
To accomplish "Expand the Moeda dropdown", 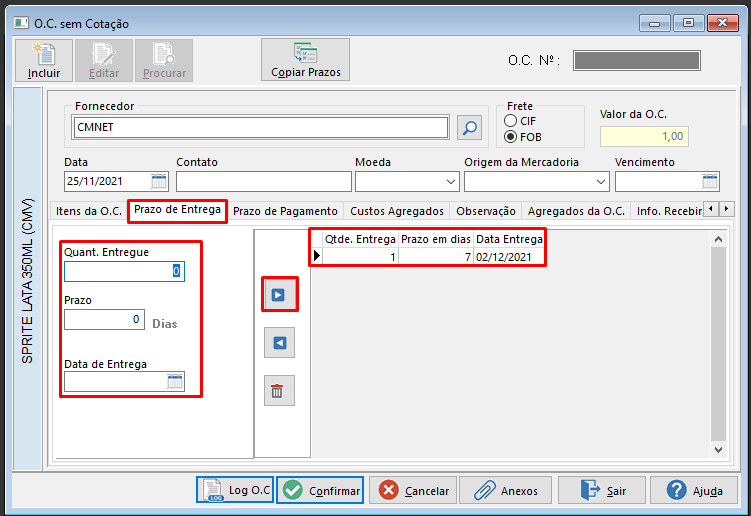I will (x=451, y=182).
